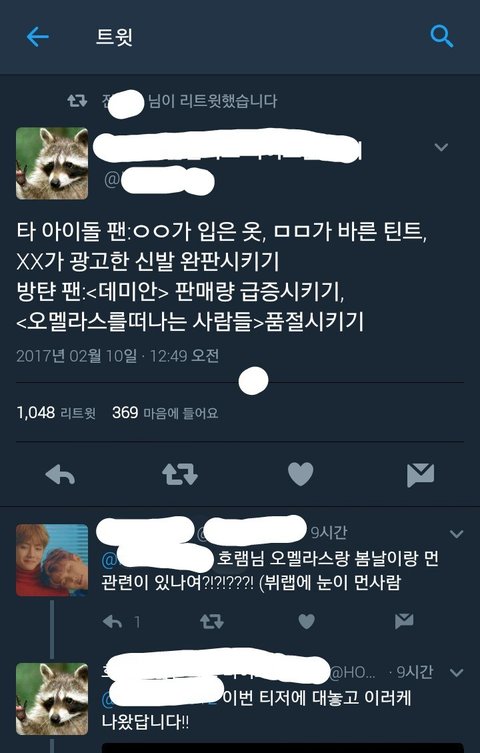The width and height of the screenshot is (480, 753).
Task: Open first reply author's photo avatar
Action: point(52,560)
